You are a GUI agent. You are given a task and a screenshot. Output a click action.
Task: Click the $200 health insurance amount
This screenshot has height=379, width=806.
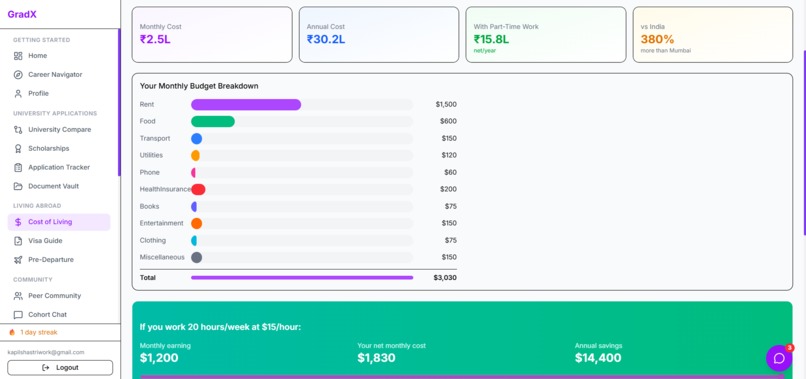[448, 189]
